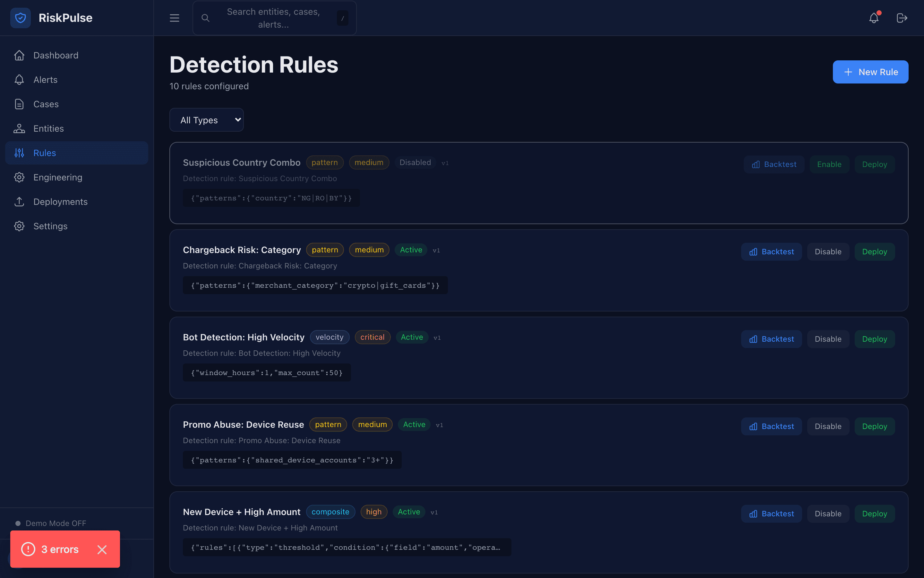Expand the All Types filter dropdown
924x578 pixels.
(x=207, y=120)
